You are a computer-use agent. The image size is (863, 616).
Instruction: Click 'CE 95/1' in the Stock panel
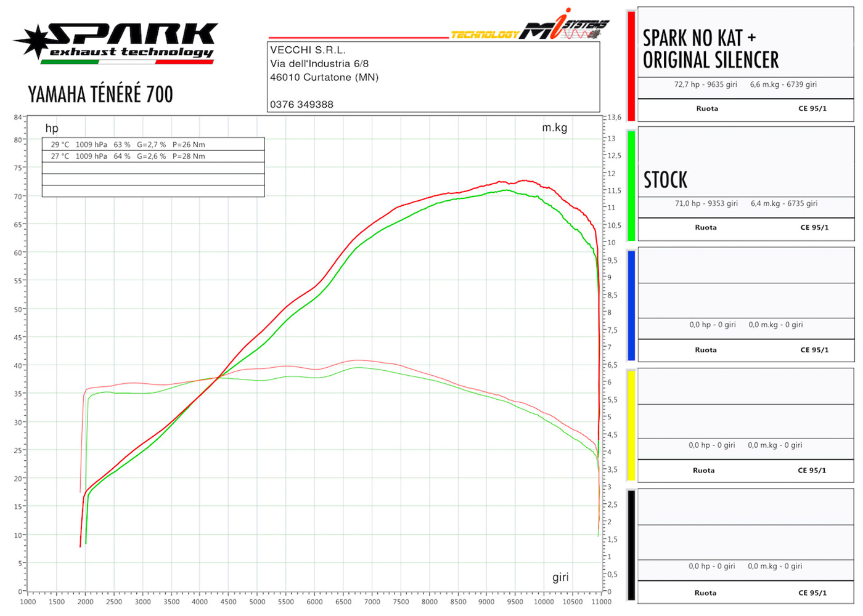tap(814, 227)
